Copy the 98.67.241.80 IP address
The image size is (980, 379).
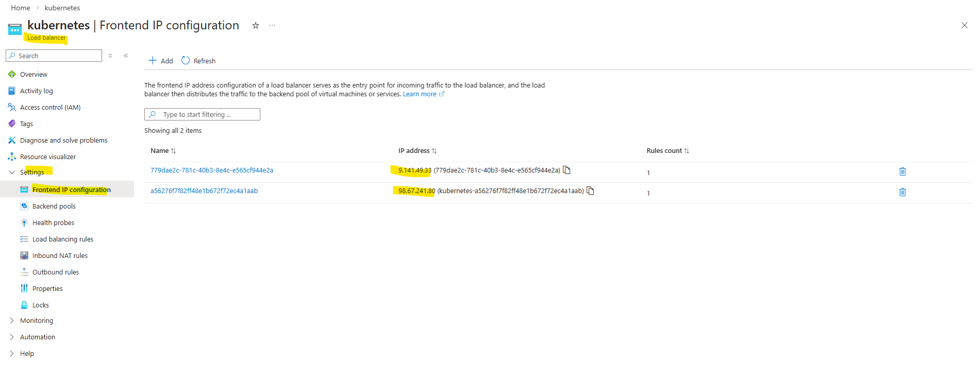[590, 191]
